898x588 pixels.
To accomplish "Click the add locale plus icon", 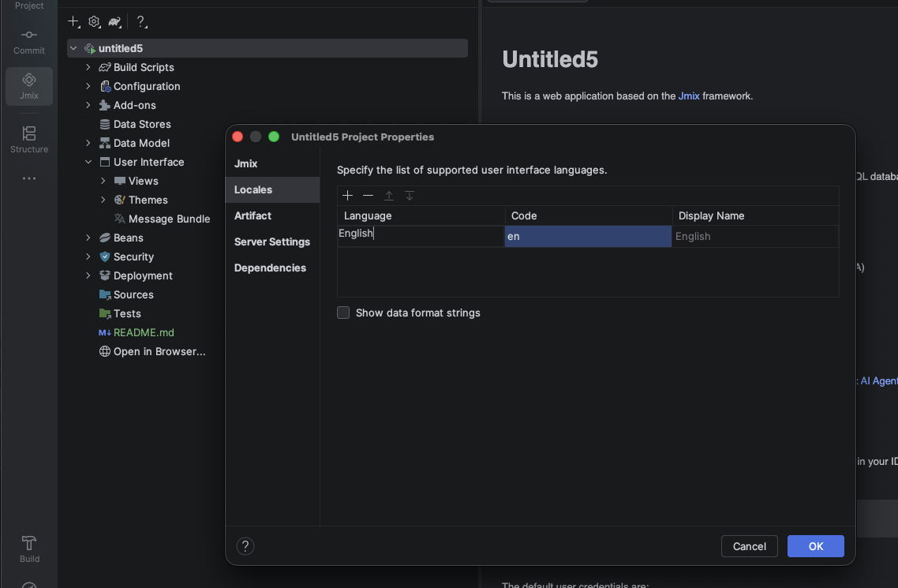I will click(x=347, y=196).
